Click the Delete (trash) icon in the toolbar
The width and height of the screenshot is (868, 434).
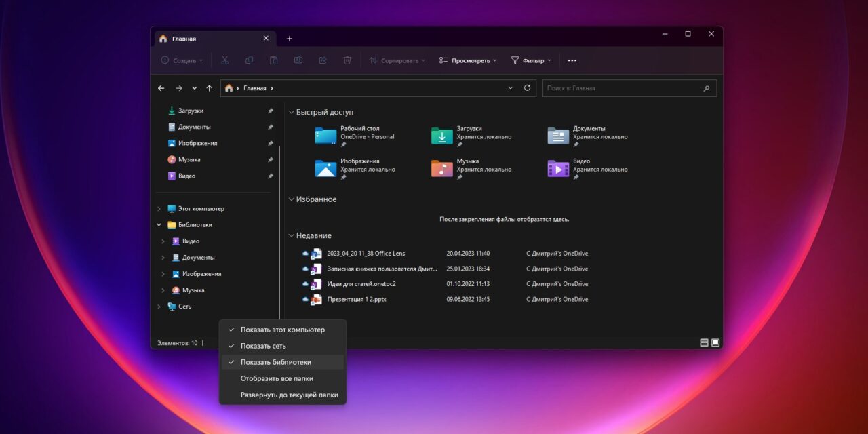[347, 60]
